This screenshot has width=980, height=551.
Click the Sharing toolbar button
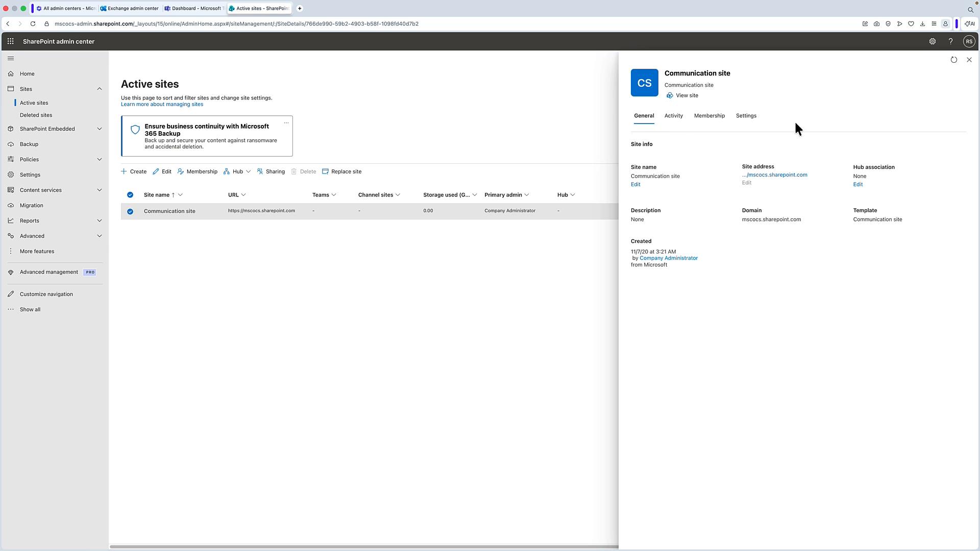point(271,172)
